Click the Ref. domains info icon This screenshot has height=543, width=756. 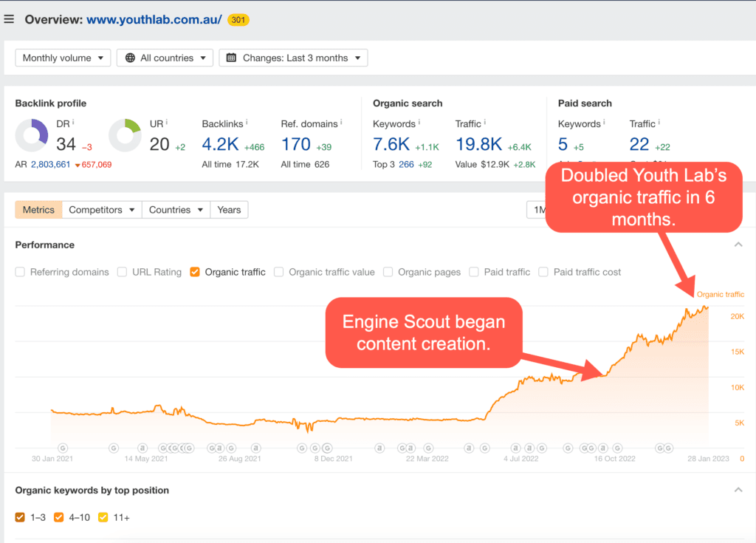click(342, 123)
